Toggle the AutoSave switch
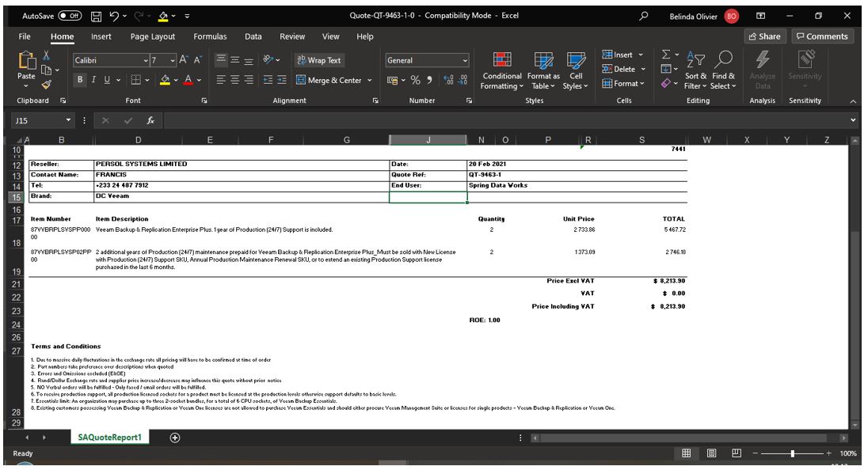868x470 pixels. click(x=70, y=15)
